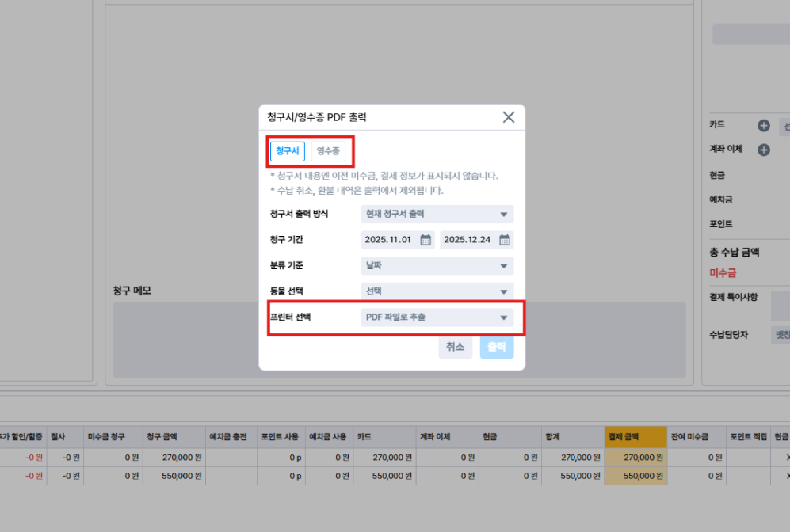Open calendar for start date 2025.11.01
The width and height of the screenshot is (790, 532).
(426, 240)
